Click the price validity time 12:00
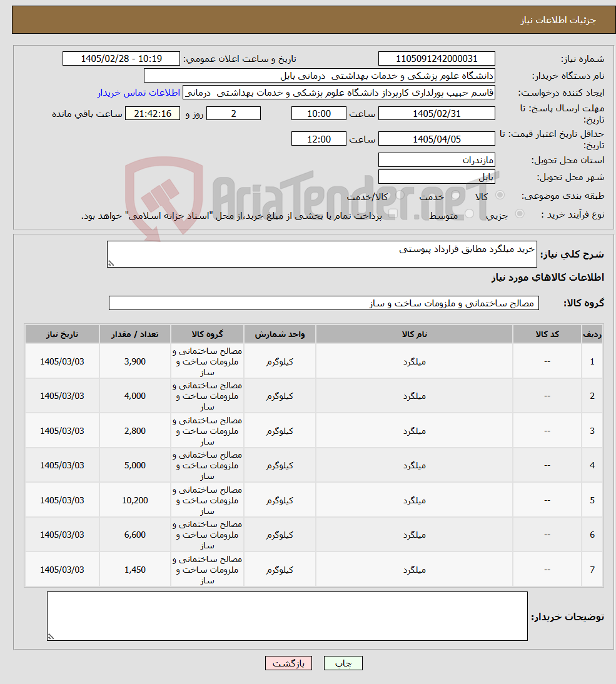Image resolution: width=616 pixels, height=684 pixels. (319, 139)
